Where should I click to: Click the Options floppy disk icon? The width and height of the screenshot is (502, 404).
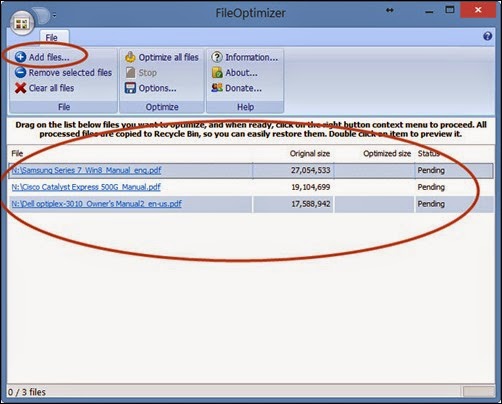pyautogui.click(x=130, y=88)
